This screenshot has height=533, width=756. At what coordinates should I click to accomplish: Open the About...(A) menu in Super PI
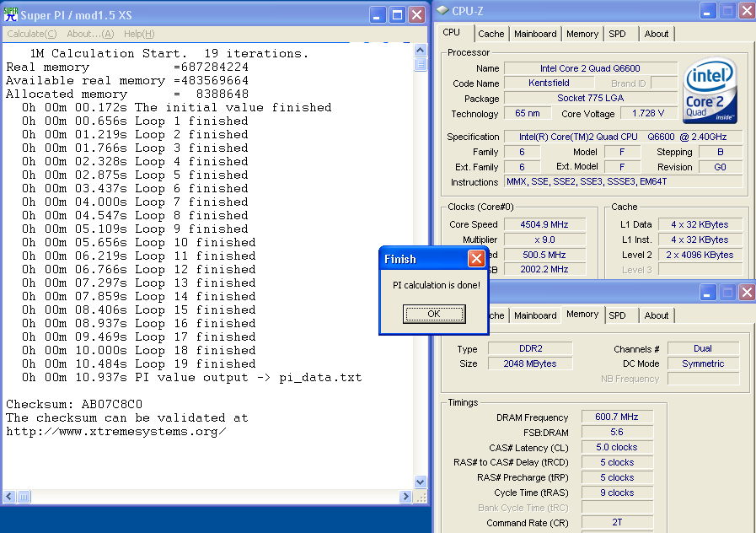pos(90,34)
